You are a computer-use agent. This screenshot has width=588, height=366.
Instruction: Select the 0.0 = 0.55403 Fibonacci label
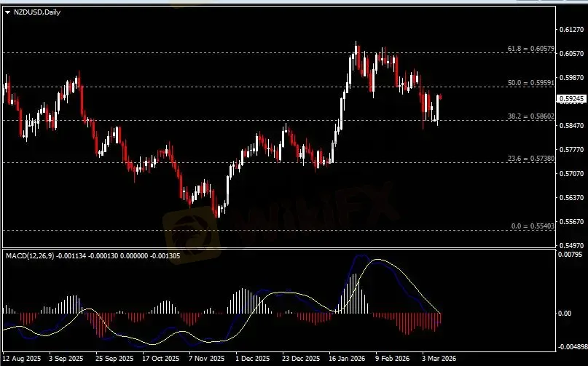coord(533,226)
